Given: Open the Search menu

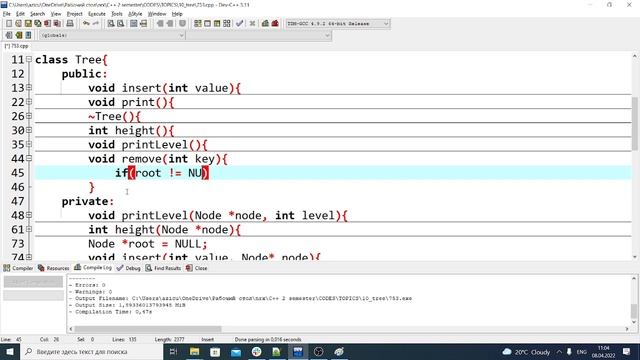Looking at the screenshot, I should 37,14.
